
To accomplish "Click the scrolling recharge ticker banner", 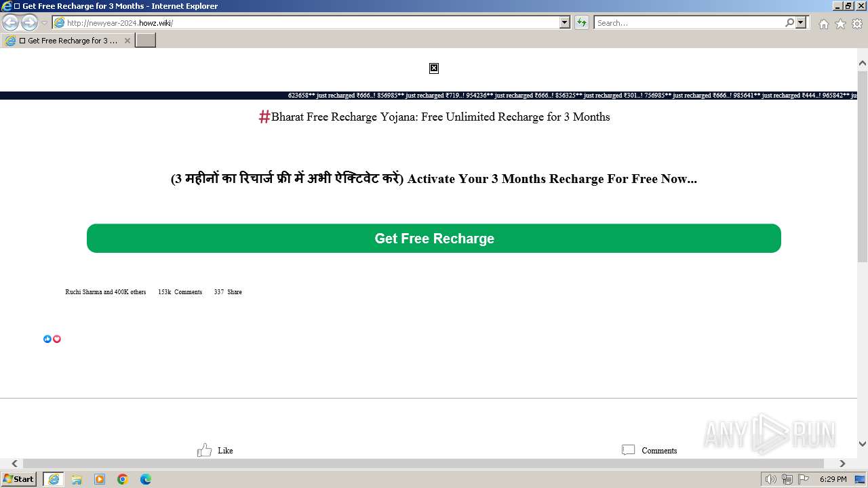I will pos(429,96).
